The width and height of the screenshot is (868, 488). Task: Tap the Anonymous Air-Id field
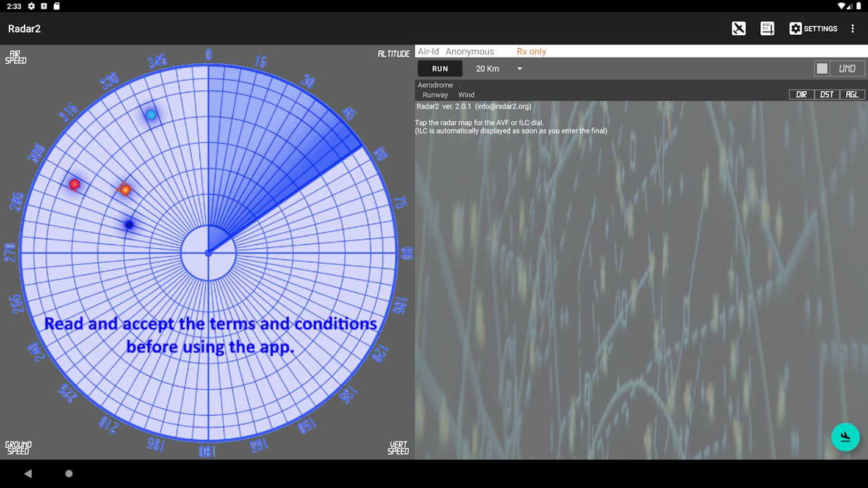469,52
